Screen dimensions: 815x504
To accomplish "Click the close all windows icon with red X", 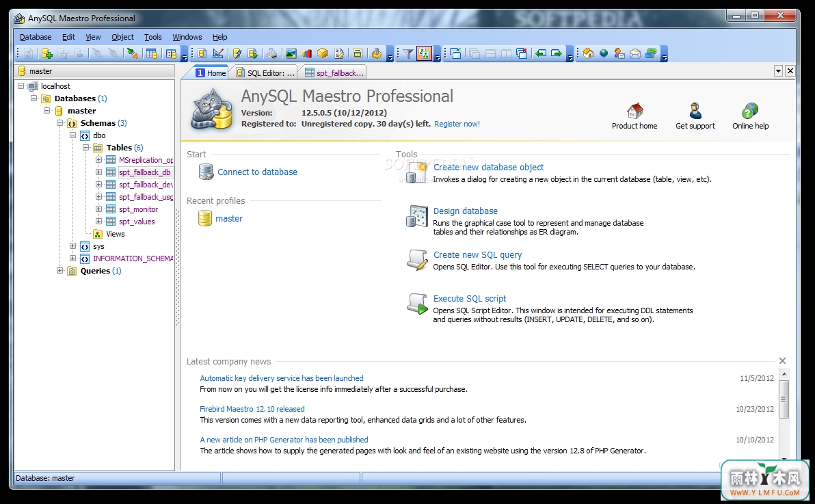I will click(522, 53).
